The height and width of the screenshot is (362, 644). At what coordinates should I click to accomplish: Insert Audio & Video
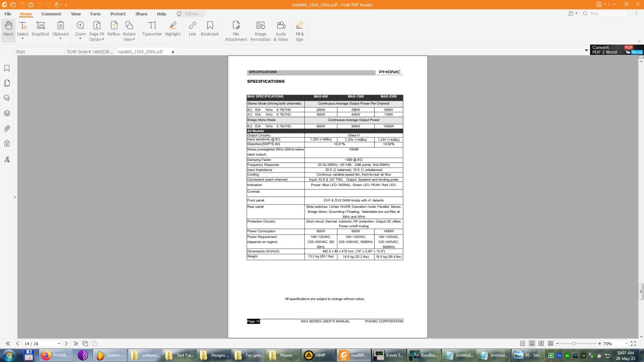point(281,31)
